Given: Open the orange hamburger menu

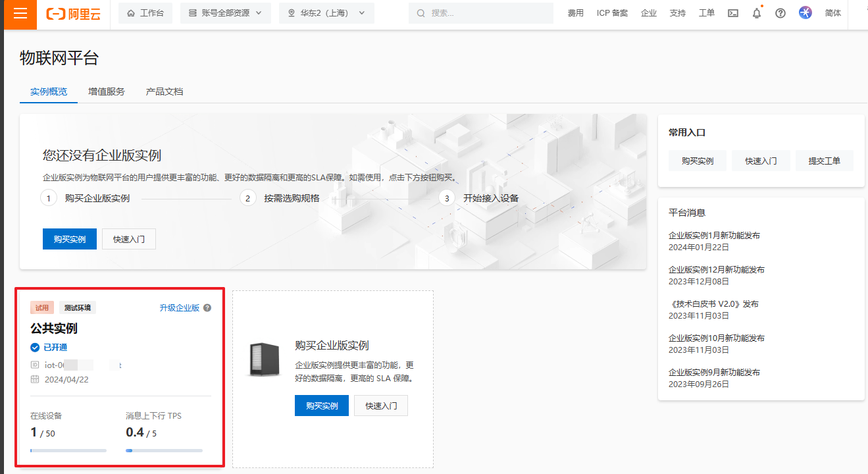Looking at the screenshot, I should point(20,14).
